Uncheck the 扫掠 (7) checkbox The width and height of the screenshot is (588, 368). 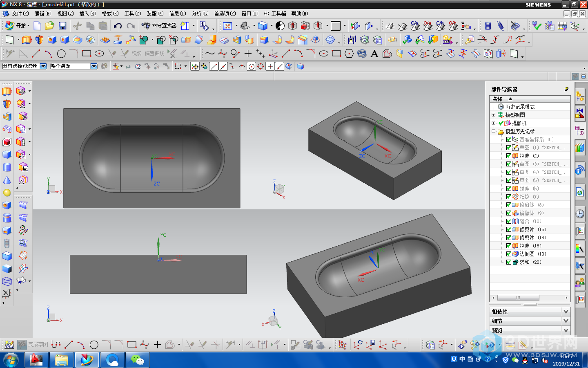click(x=509, y=197)
